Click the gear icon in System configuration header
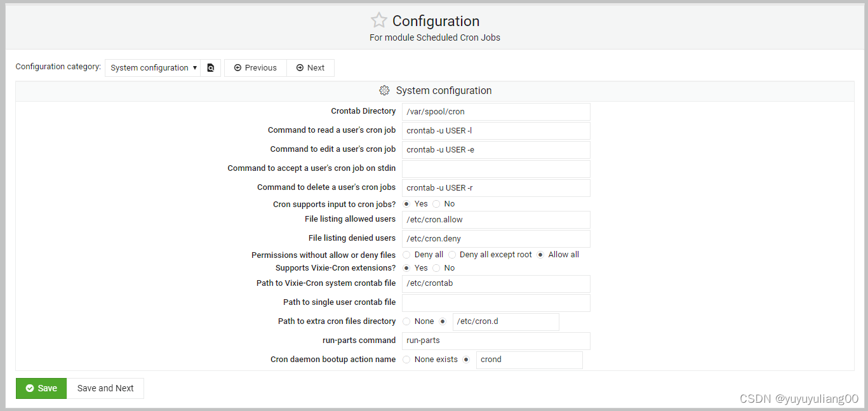This screenshot has height=411, width=868. coord(384,90)
